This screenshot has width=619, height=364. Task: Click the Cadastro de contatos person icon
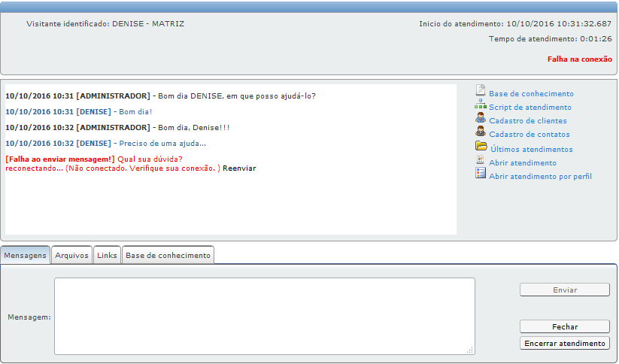(480, 132)
